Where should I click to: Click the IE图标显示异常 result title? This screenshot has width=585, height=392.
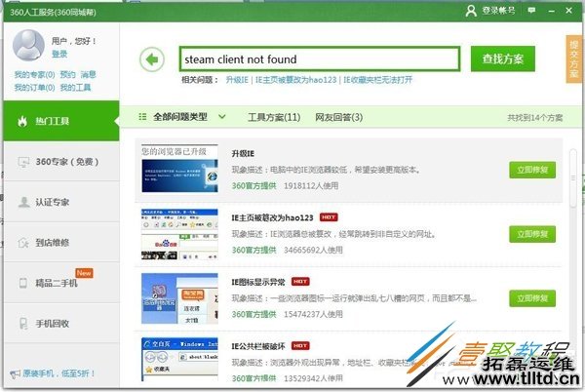[258, 282]
